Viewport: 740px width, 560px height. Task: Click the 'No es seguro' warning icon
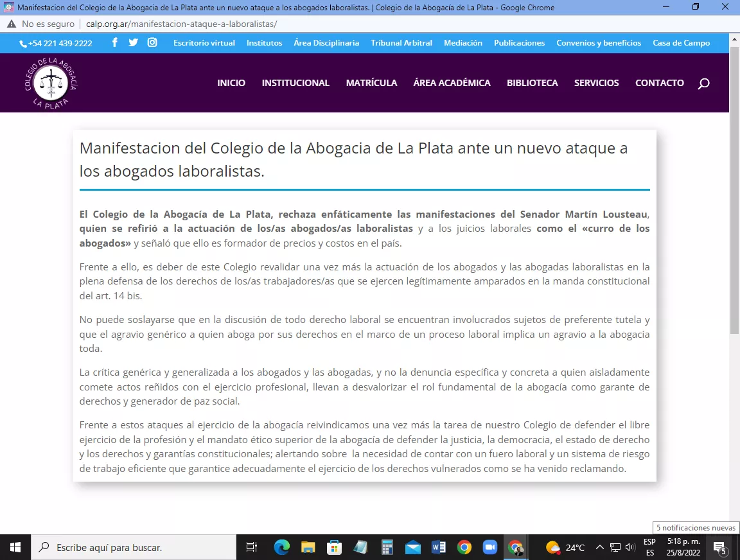(12, 24)
